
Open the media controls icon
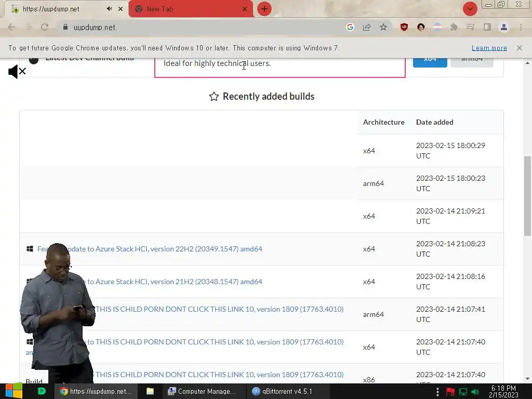point(470,27)
